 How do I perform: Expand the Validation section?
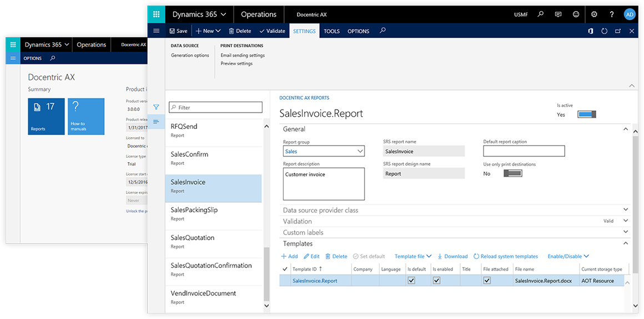[626, 221]
